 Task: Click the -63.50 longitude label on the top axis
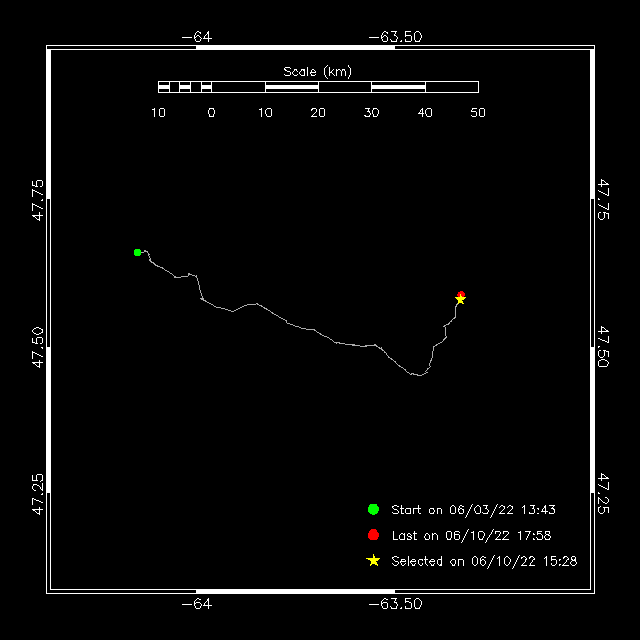tap(395, 37)
